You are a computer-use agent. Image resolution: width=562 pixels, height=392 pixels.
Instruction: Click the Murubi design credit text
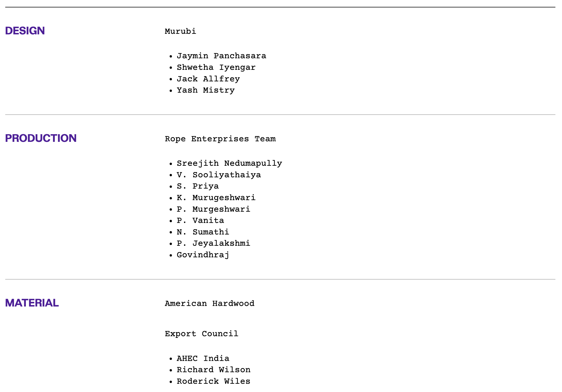(x=180, y=31)
